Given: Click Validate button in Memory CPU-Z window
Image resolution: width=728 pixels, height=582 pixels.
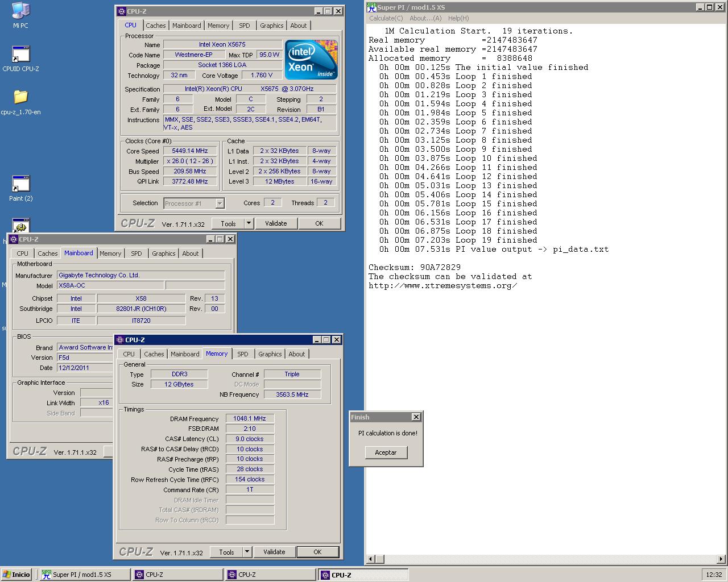Looking at the screenshot, I should click(x=274, y=552).
